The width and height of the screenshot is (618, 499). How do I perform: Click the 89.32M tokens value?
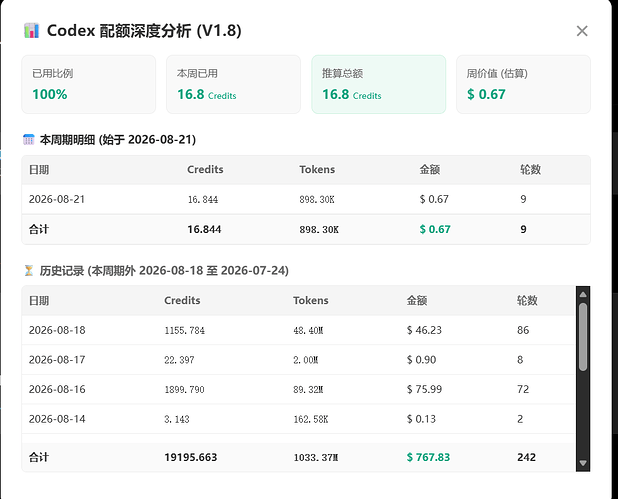coord(308,389)
